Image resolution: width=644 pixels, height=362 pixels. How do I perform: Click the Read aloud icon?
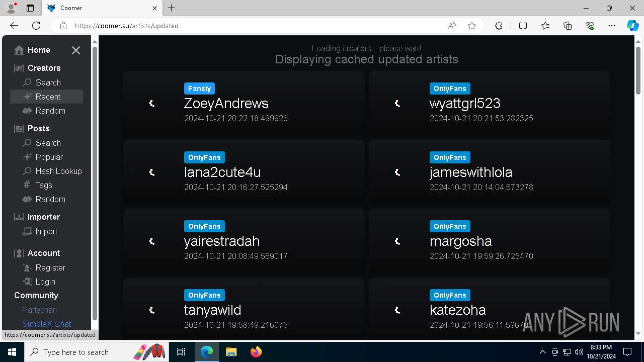click(452, 26)
